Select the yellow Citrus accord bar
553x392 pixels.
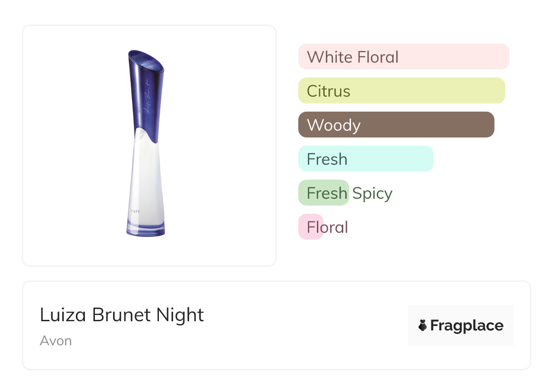click(x=402, y=91)
